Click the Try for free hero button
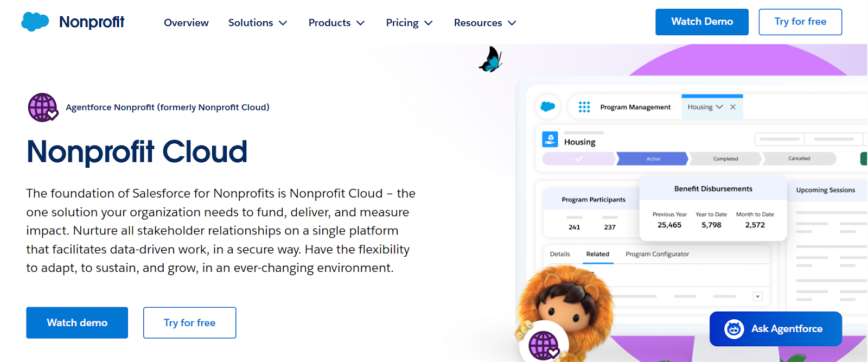The height and width of the screenshot is (362, 868). 190,323
